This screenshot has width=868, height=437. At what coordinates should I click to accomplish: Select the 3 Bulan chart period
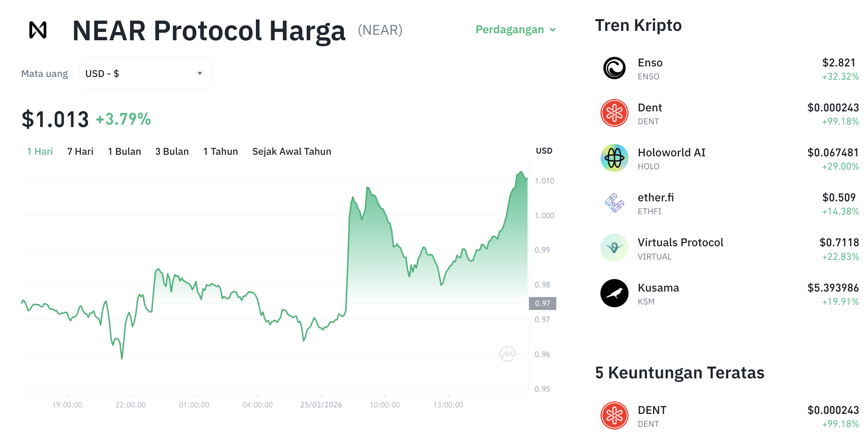point(172,151)
